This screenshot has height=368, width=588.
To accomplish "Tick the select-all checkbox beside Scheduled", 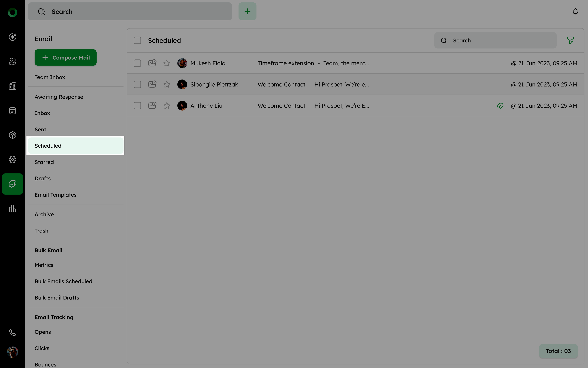I will click(137, 40).
